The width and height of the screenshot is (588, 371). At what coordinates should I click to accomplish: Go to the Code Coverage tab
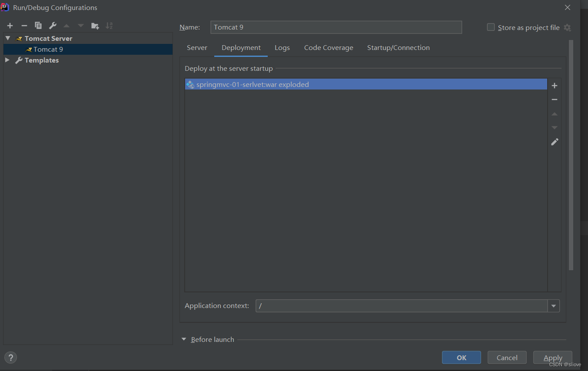point(329,48)
